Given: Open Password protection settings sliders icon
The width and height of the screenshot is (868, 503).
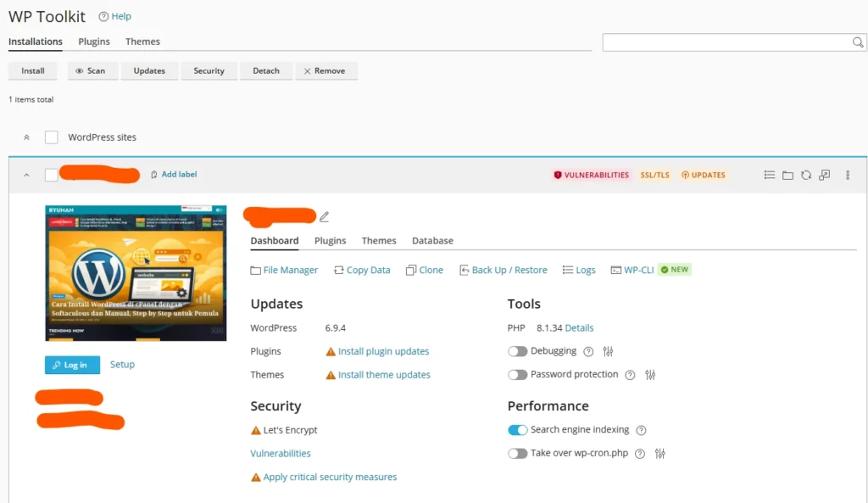Looking at the screenshot, I should [650, 375].
